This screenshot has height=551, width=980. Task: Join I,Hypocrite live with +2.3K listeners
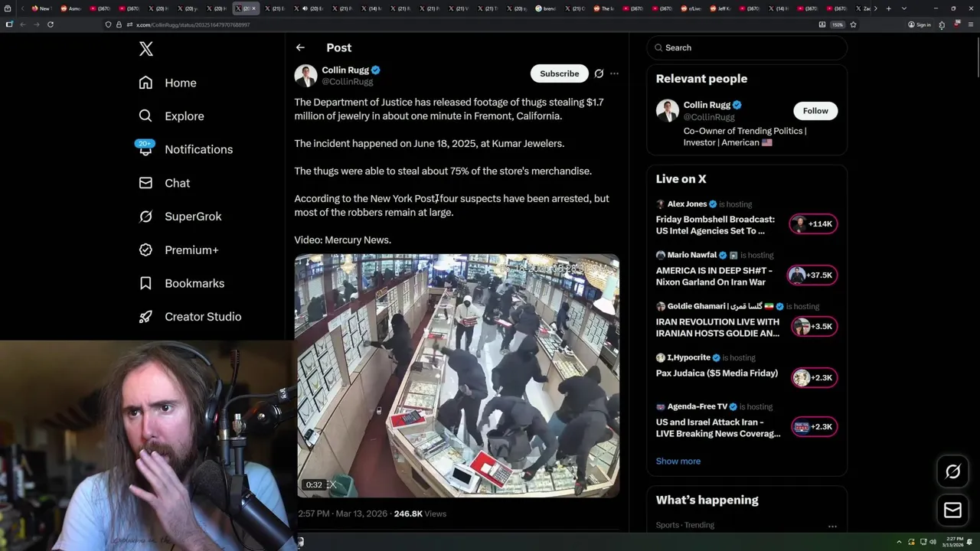pyautogui.click(x=813, y=377)
